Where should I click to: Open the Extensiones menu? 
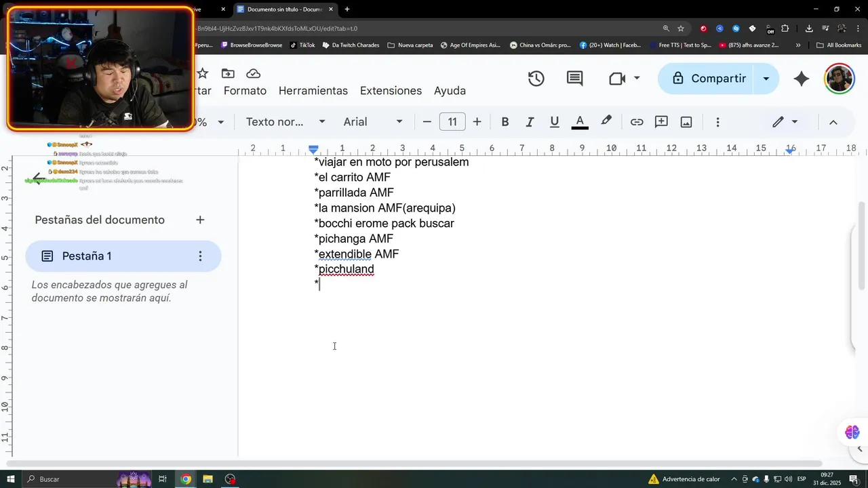pyautogui.click(x=391, y=91)
